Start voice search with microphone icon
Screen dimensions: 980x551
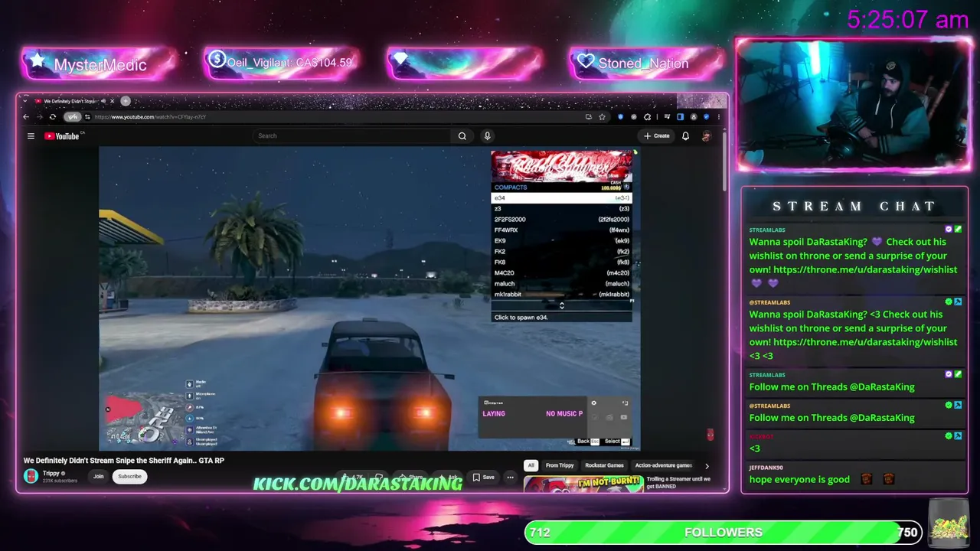487,136
